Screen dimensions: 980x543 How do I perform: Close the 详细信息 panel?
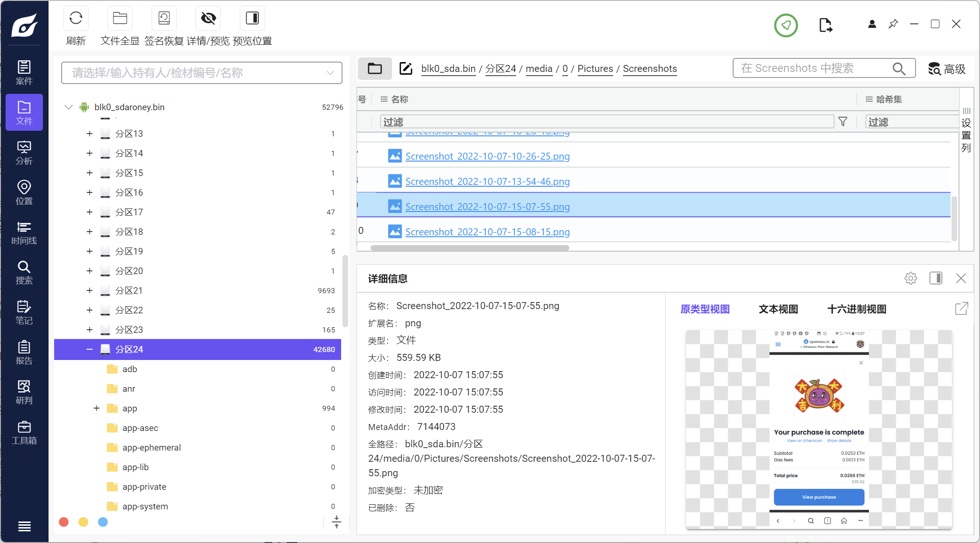click(961, 279)
